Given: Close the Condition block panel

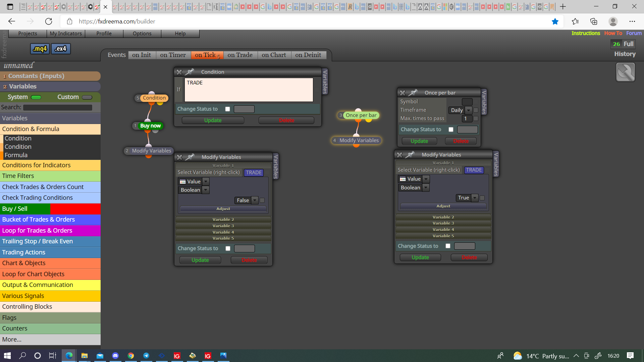Looking at the screenshot, I should tap(179, 72).
